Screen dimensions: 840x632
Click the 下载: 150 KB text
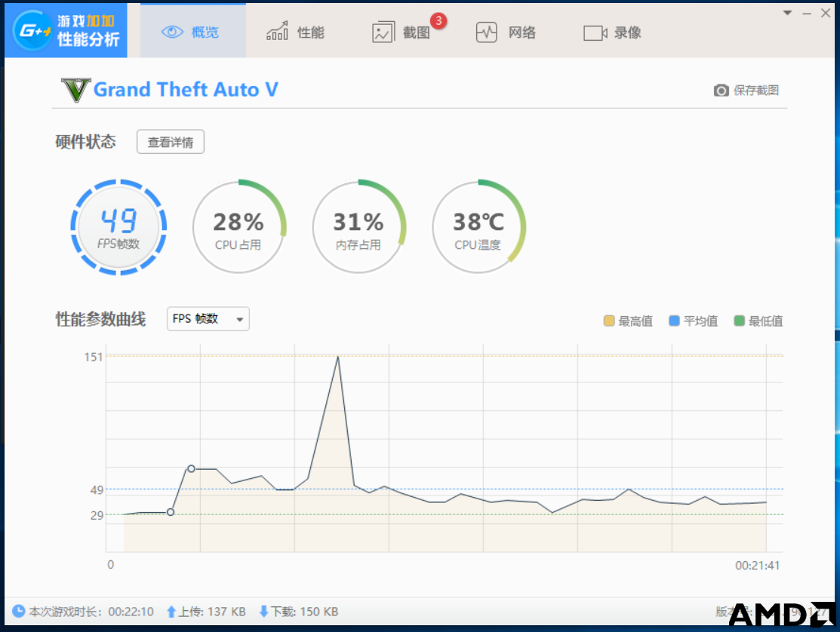[x=304, y=612]
